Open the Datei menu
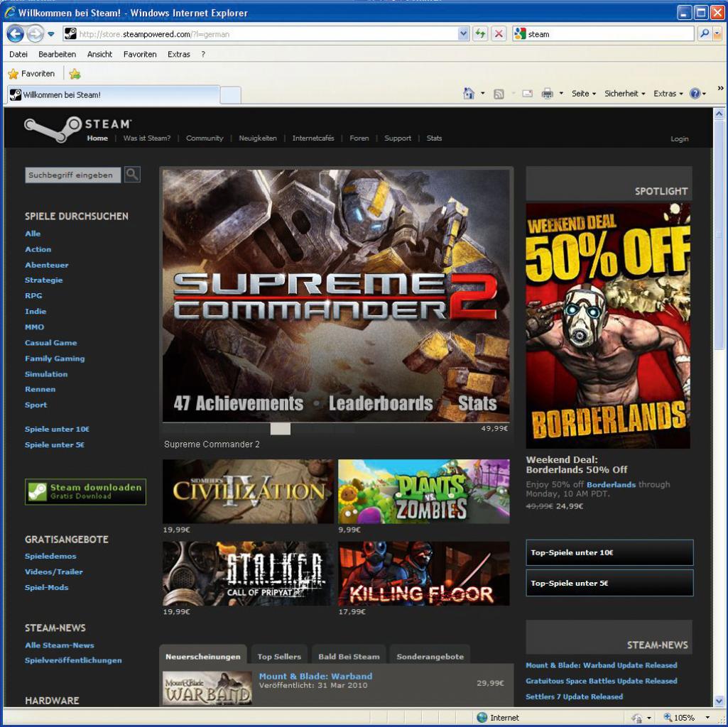The height and width of the screenshot is (727, 728). click(18, 55)
